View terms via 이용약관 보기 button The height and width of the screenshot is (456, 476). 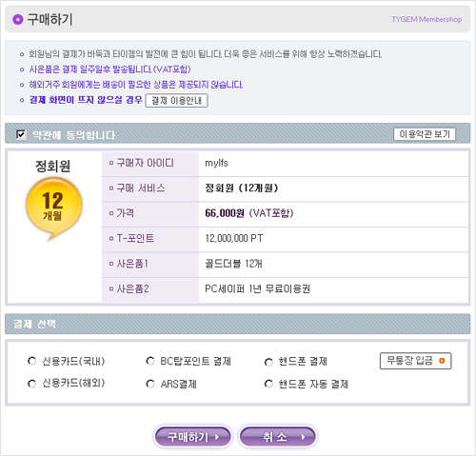(x=425, y=134)
